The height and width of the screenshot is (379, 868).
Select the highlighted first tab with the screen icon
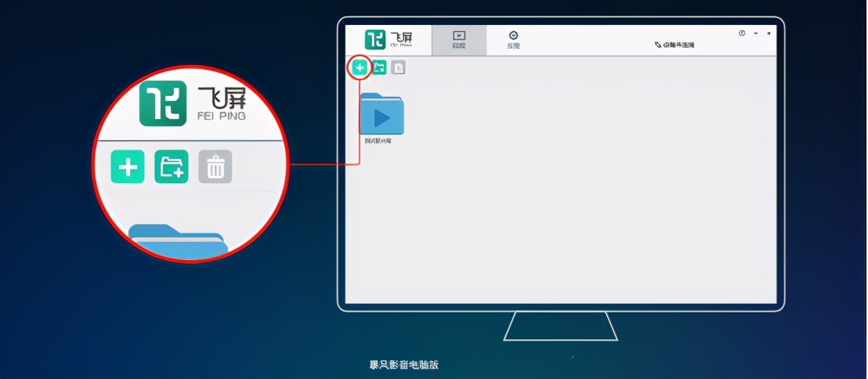coord(459,40)
